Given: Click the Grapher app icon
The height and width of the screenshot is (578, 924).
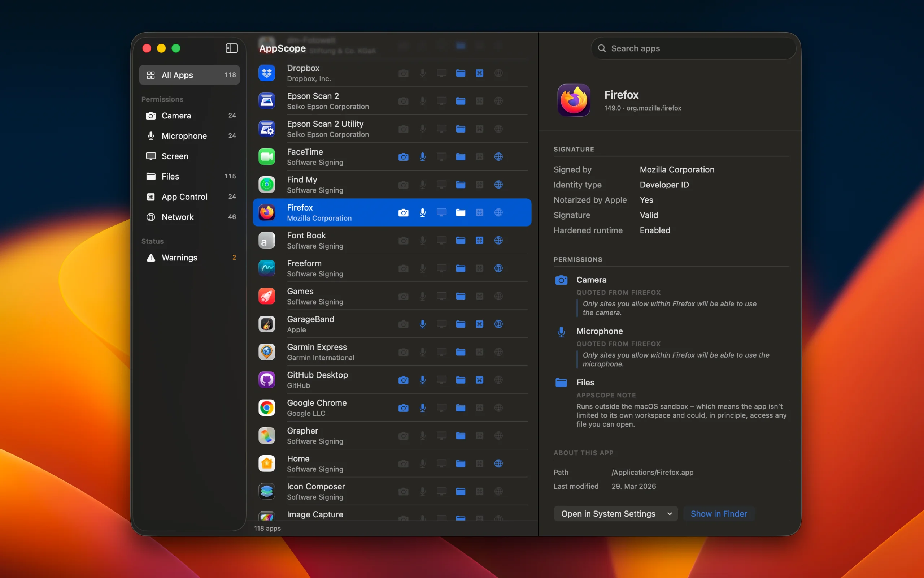Looking at the screenshot, I should [266, 436].
